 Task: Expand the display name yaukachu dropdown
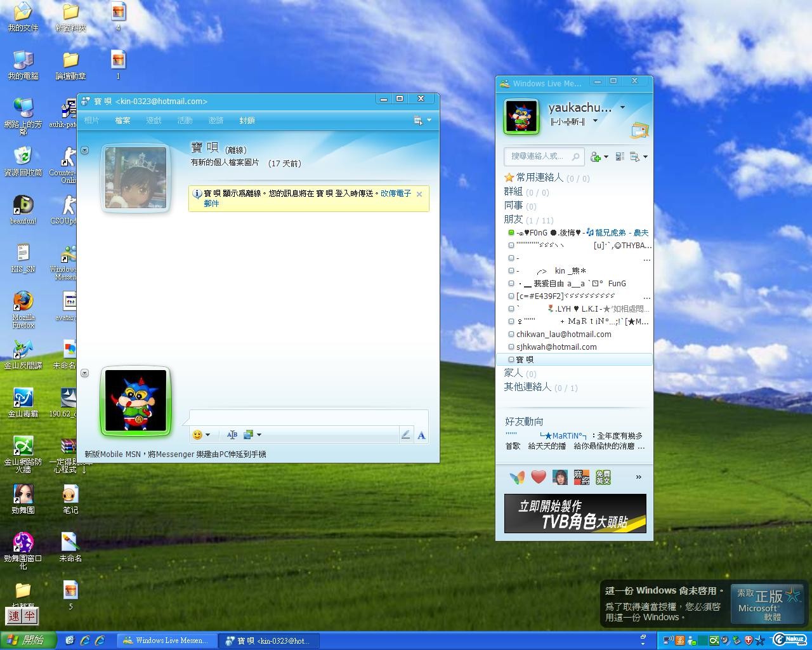pos(622,107)
